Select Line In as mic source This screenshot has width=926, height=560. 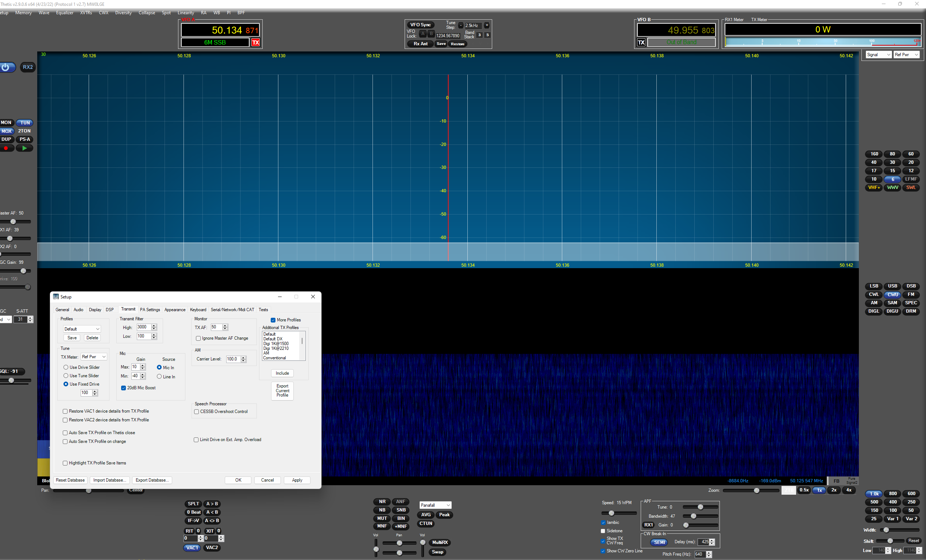pos(159,376)
